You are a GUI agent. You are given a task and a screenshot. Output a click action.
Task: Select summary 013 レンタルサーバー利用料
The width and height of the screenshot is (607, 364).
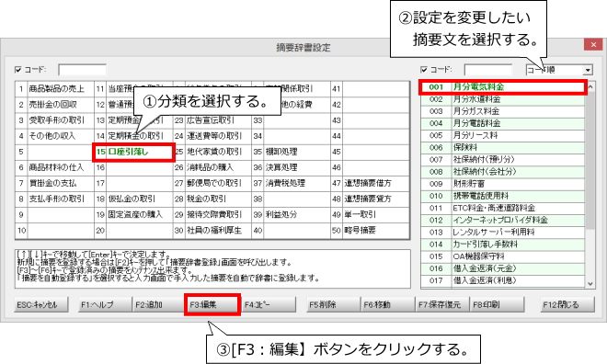pyautogui.click(x=503, y=232)
